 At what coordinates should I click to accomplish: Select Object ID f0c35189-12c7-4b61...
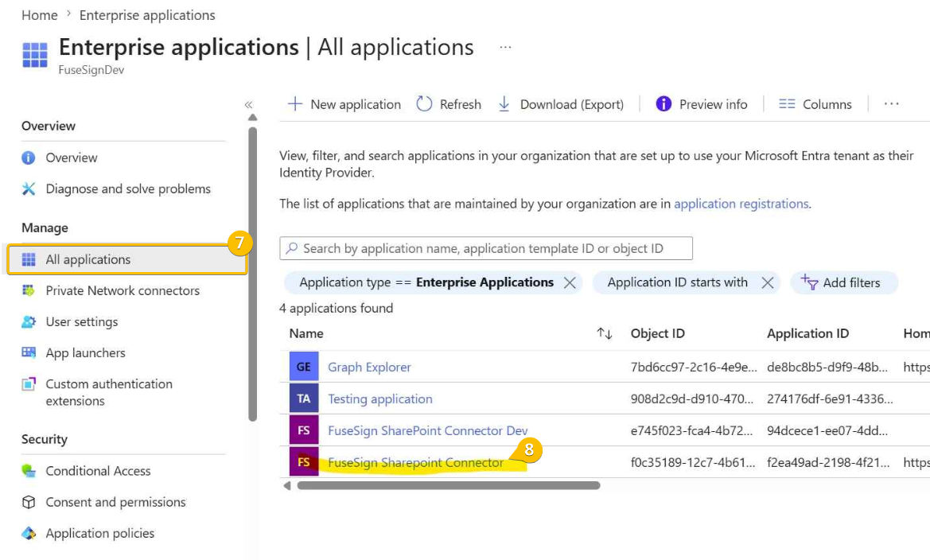point(693,462)
